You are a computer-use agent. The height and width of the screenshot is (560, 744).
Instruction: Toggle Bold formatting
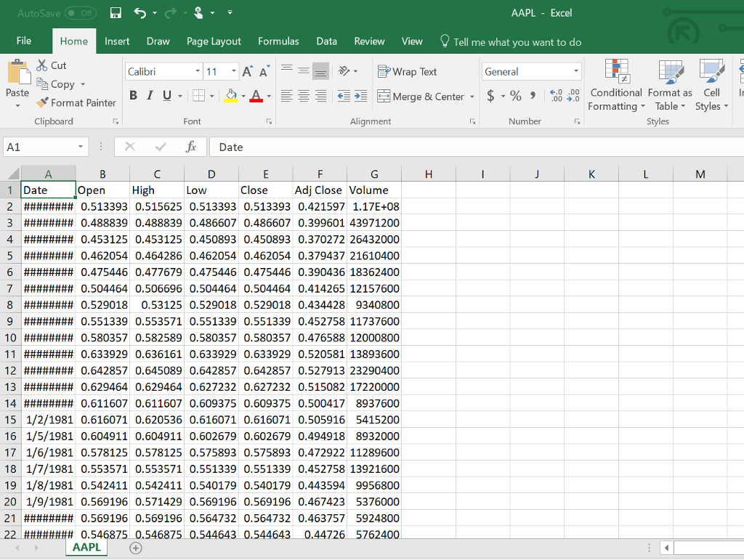coord(134,97)
